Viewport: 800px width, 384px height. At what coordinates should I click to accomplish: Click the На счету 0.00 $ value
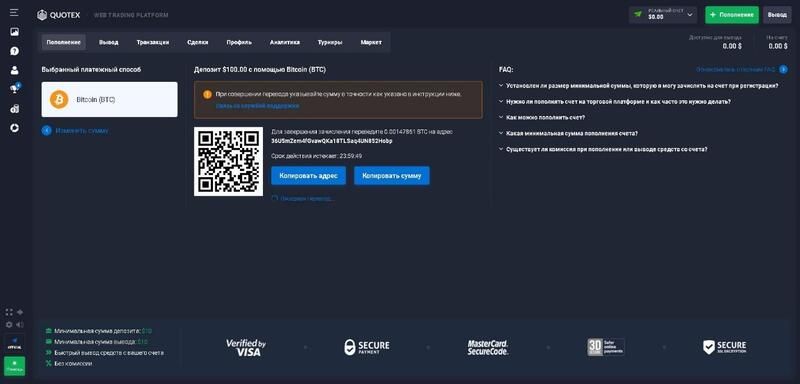pos(778,46)
